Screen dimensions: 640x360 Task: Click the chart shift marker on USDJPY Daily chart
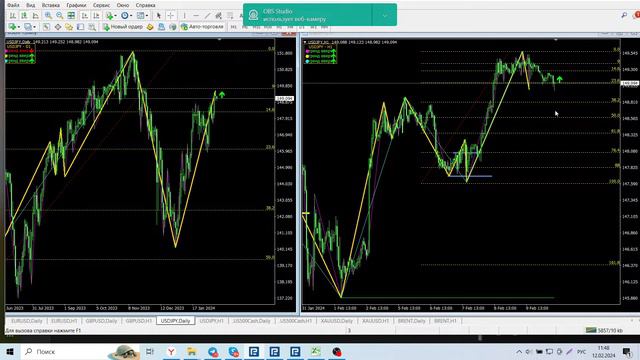219,40
